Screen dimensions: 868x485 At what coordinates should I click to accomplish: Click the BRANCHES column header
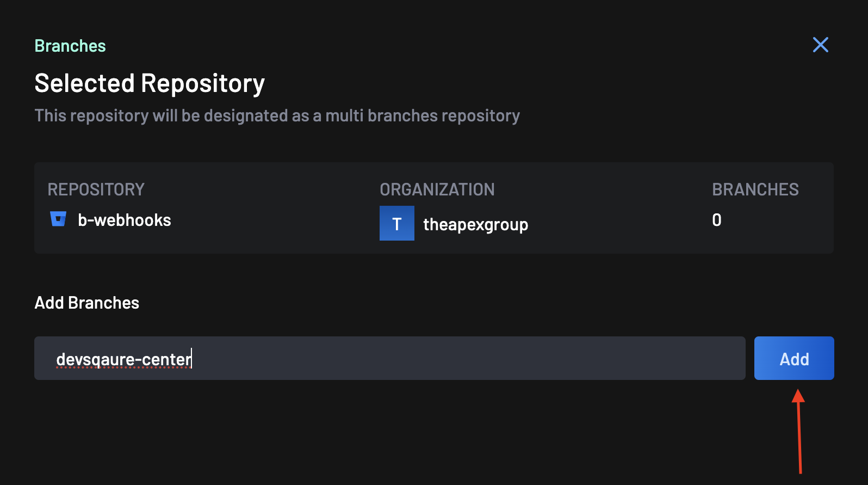[x=755, y=189]
